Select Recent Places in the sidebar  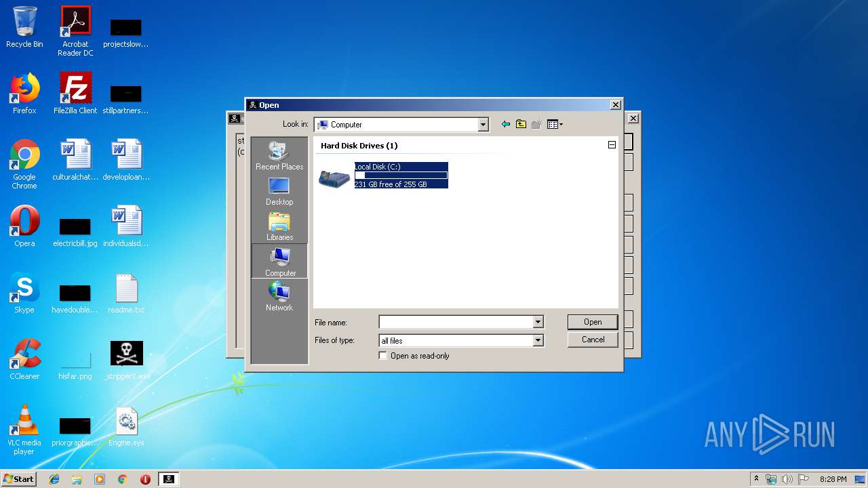[x=279, y=156]
